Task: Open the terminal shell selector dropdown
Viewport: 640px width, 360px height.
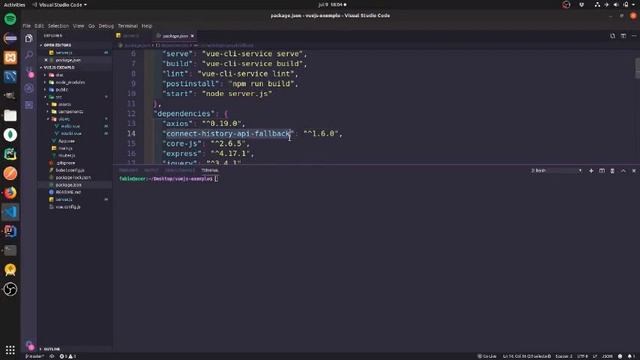Action: coord(556,171)
